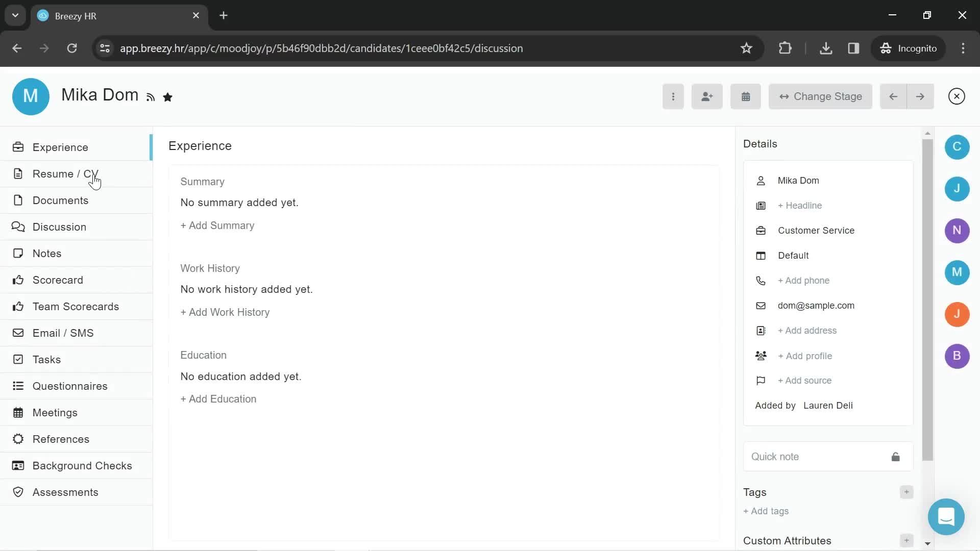Expand the Tags section plus button

point(906,492)
